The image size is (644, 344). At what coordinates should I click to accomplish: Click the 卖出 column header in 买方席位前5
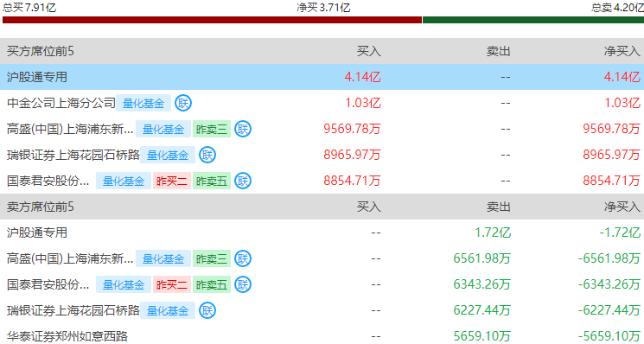[x=498, y=51]
